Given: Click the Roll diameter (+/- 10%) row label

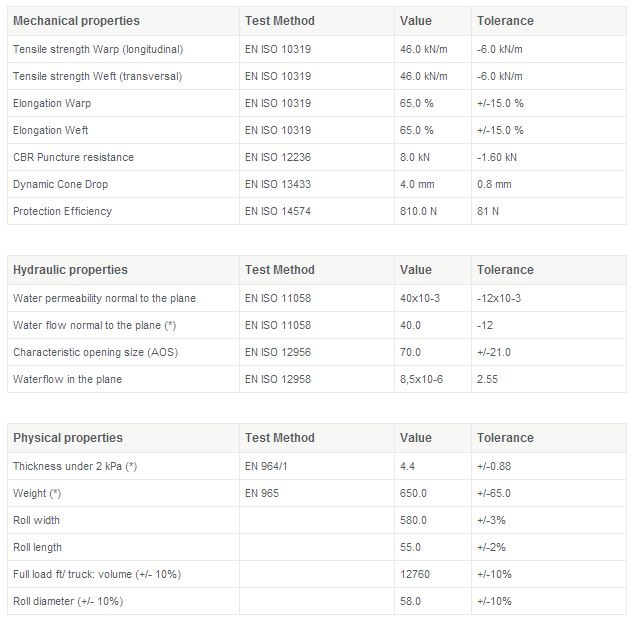Looking at the screenshot, I should [x=68, y=601].
